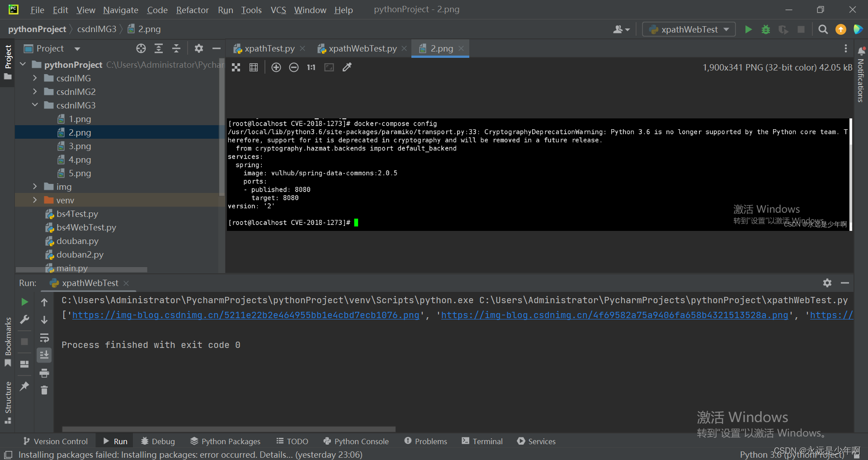Run xpathWebTest with the green play button
This screenshot has height=460, width=868.
coord(748,29)
